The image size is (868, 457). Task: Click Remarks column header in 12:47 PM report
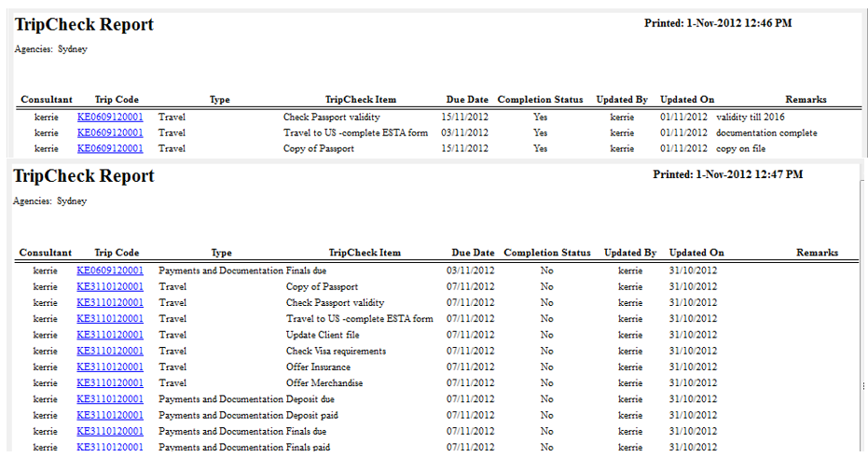tap(817, 253)
